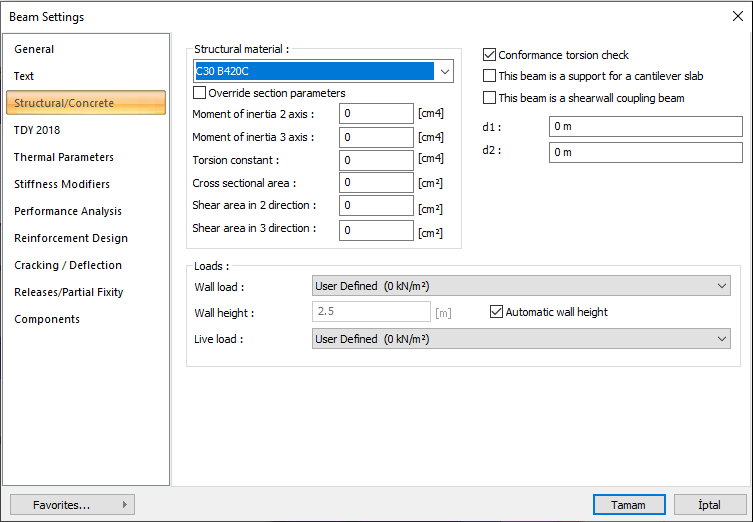Uncheck Conformance torsion check
Image resolution: width=753 pixels, height=522 pixels.
[489, 55]
